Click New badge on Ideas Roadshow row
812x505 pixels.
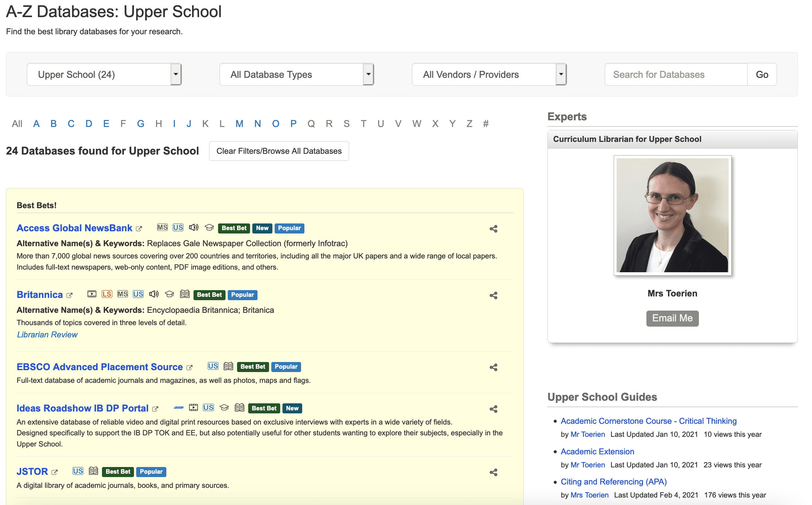(292, 408)
